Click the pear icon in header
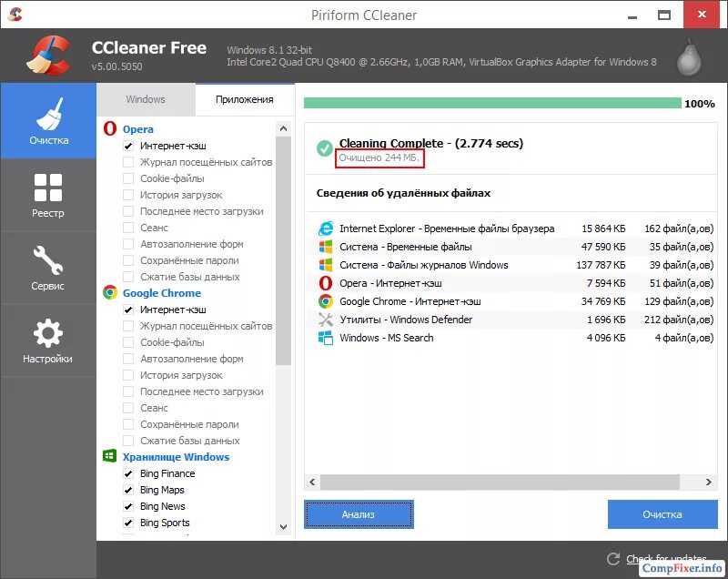Image resolution: width=728 pixels, height=579 pixels. coord(689,57)
